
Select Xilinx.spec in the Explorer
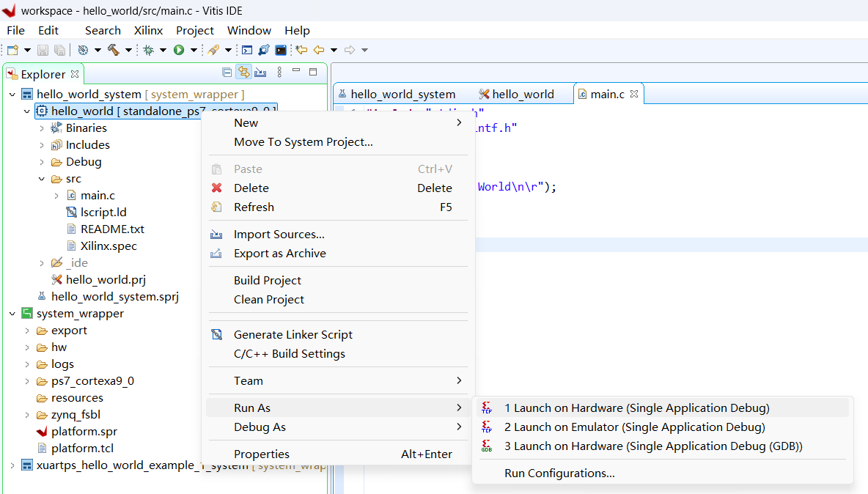[x=108, y=246]
